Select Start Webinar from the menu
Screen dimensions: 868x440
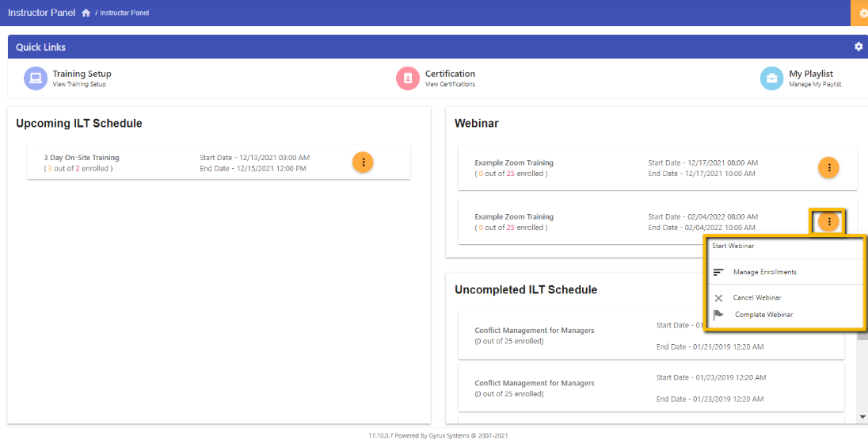point(733,246)
